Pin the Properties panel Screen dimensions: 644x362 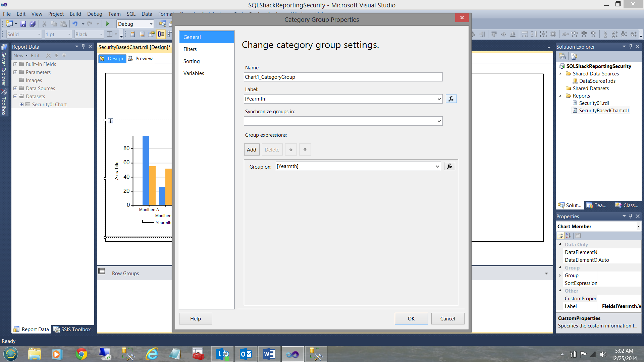click(x=631, y=216)
